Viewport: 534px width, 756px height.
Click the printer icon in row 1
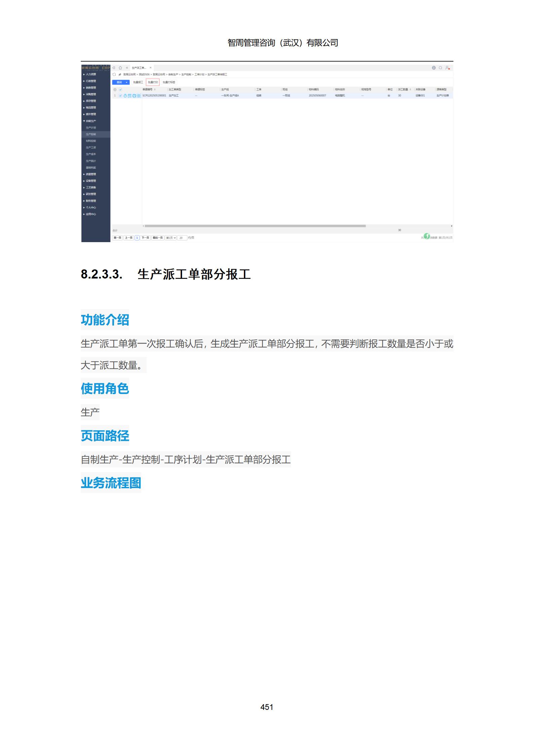[x=134, y=96]
